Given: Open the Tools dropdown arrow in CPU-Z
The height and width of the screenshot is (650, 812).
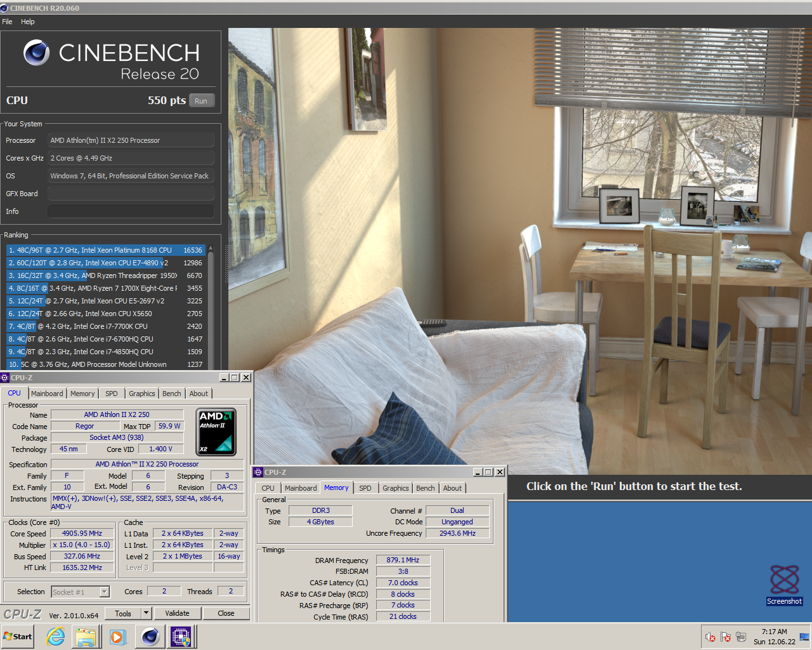Looking at the screenshot, I should point(147,613).
